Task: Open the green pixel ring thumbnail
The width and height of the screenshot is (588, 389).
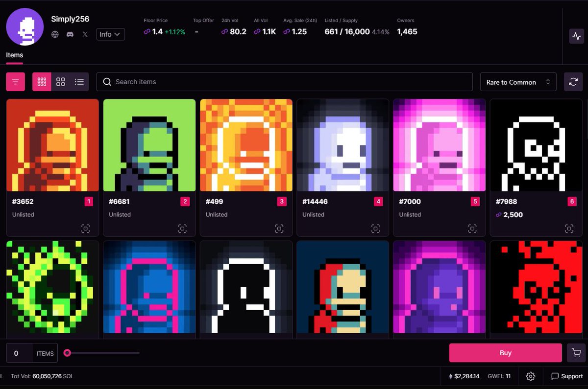Action: tap(52, 287)
